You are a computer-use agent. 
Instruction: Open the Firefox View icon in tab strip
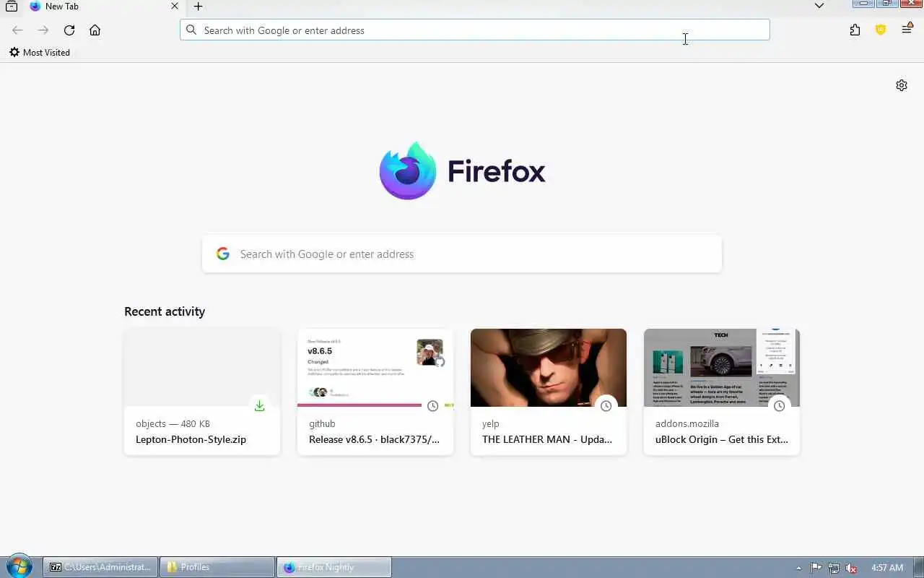coord(12,7)
